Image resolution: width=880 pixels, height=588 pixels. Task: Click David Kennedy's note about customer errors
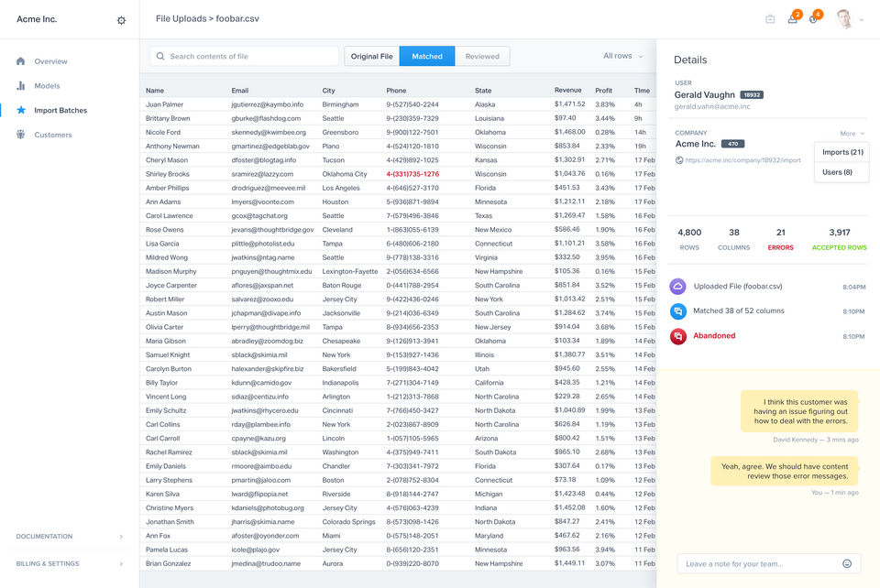click(x=799, y=411)
